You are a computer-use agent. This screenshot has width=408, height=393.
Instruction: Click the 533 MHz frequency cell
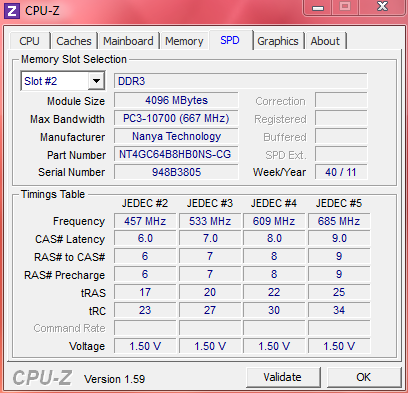[210, 221]
